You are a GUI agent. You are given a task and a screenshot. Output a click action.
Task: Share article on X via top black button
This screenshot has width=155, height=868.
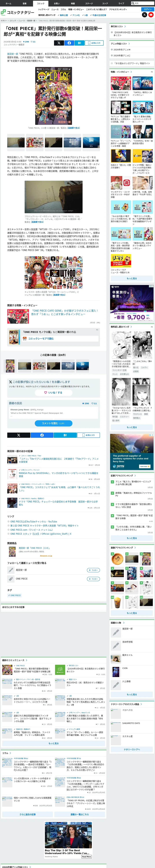pos(59,43)
